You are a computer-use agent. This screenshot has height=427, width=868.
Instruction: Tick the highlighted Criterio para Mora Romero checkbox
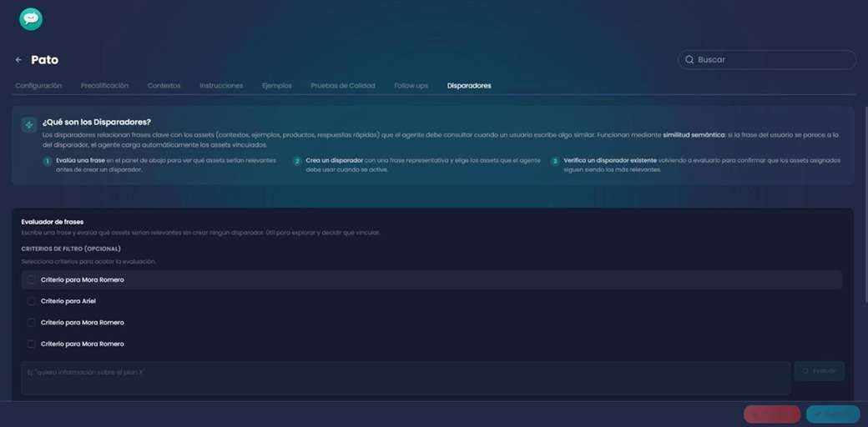pos(32,280)
